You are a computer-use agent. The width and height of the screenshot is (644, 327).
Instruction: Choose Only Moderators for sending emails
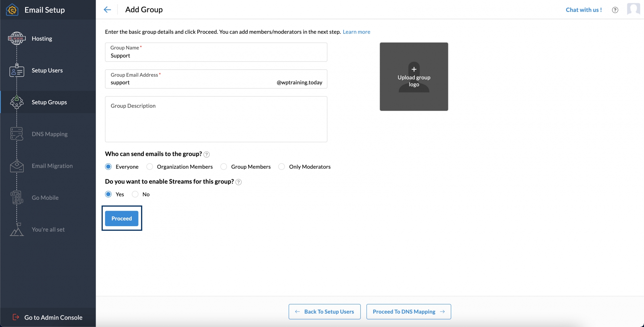(281, 167)
